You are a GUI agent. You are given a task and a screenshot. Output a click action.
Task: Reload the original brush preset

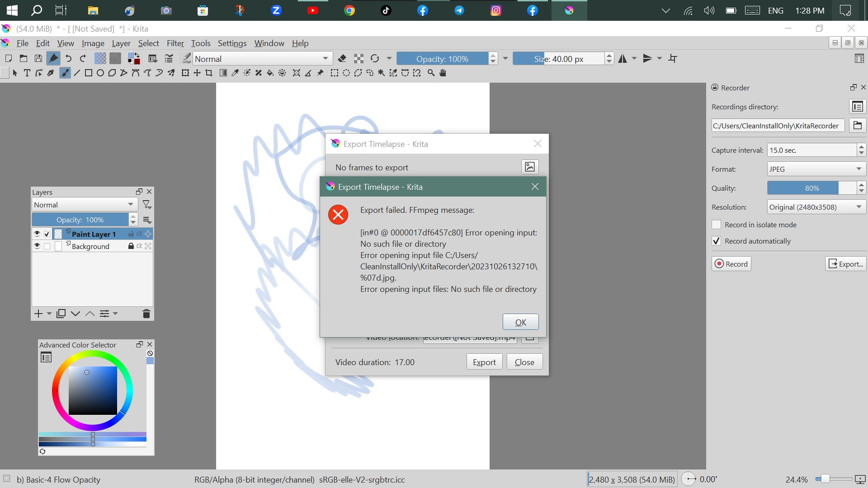pos(375,58)
